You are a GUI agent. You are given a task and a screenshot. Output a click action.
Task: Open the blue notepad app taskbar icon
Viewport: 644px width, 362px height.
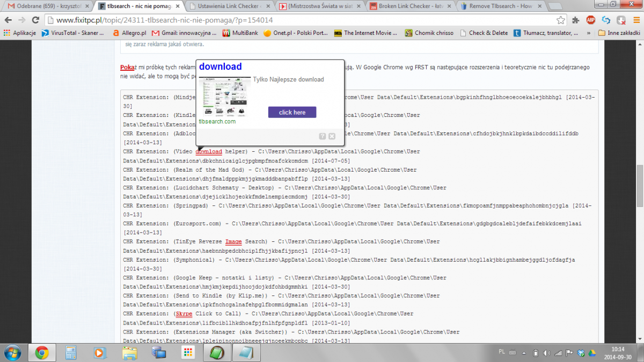pos(246,352)
